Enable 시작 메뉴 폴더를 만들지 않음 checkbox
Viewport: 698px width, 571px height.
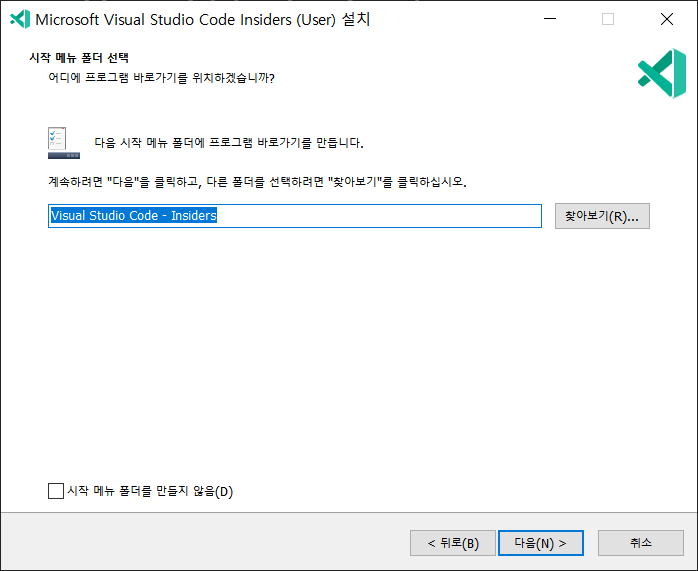coord(56,491)
